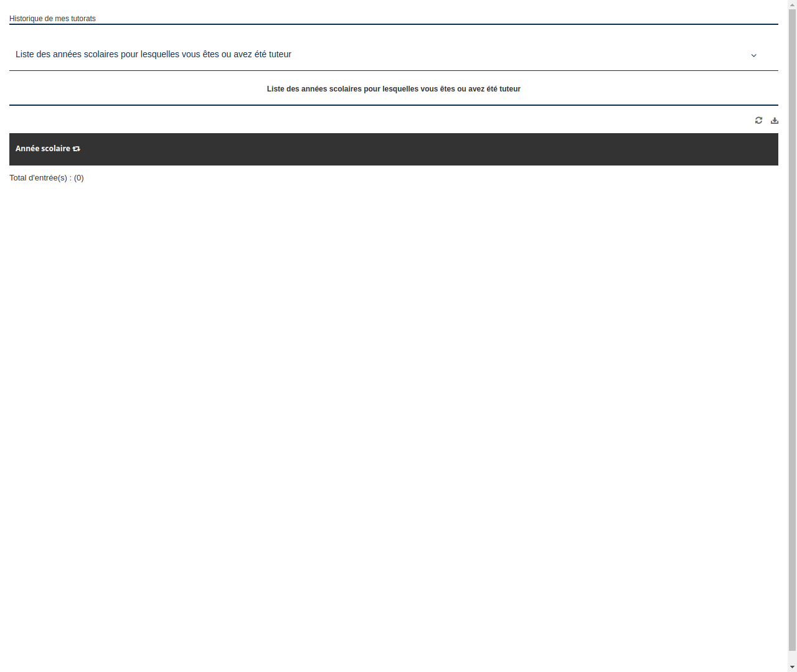Click the Total d'entrée(s) count text
Screen dimensions: 797x672
(47, 178)
